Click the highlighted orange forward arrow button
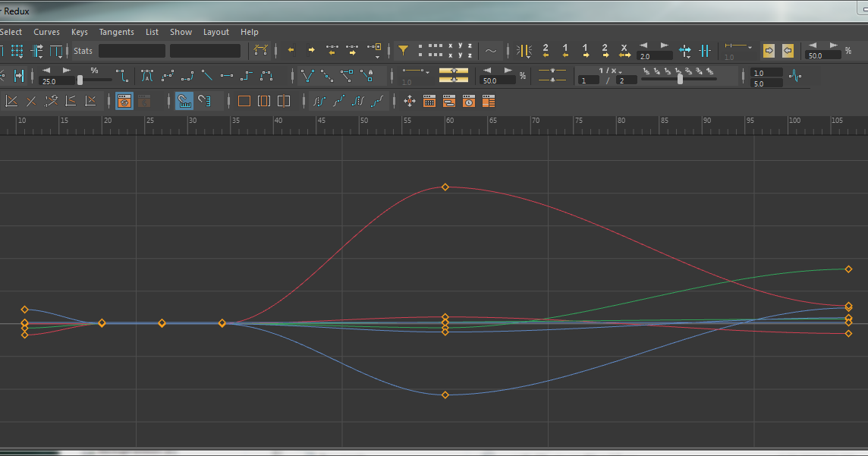This screenshot has height=456, width=868. coord(769,50)
